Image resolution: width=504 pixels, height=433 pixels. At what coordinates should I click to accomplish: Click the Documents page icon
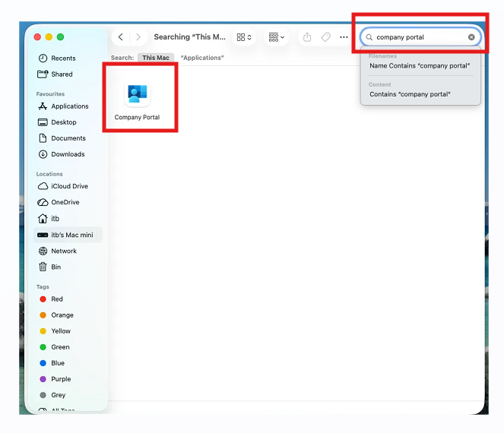43,138
